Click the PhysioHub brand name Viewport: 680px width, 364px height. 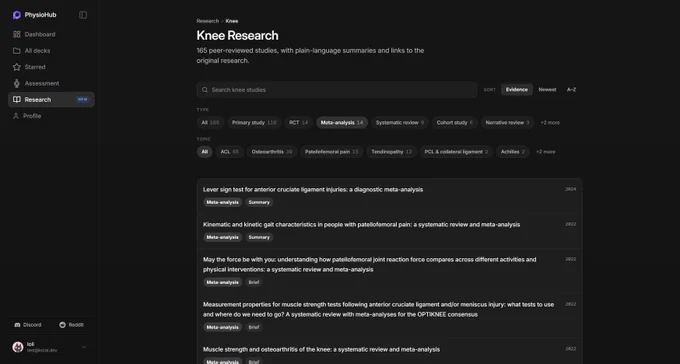40,15
